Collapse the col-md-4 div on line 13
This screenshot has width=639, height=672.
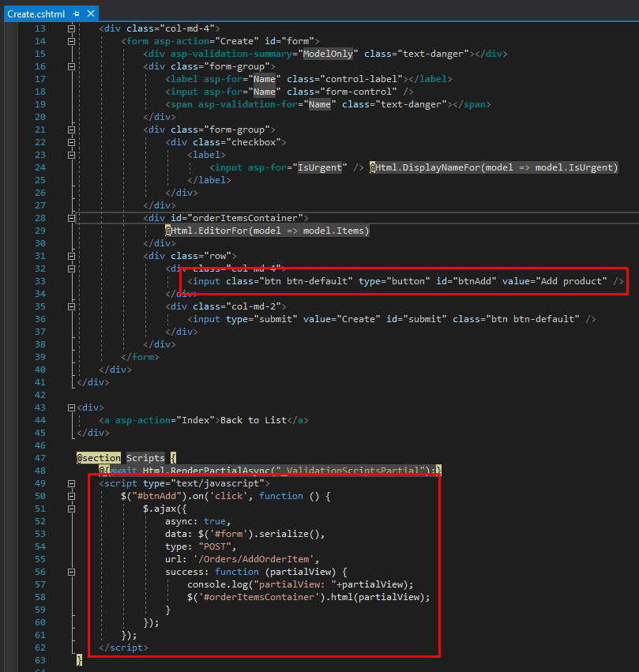(x=72, y=28)
